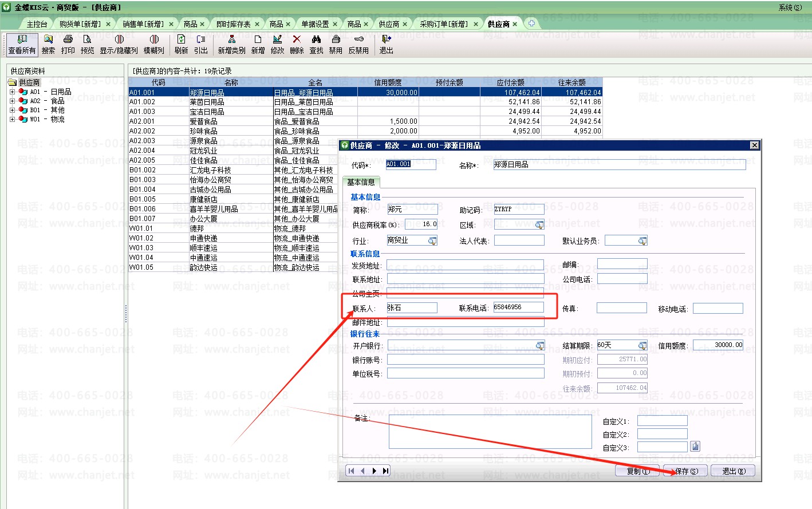Image resolution: width=812 pixels, height=509 pixels.
Task: Click the 联系人 input field
Action: point(412,308)
